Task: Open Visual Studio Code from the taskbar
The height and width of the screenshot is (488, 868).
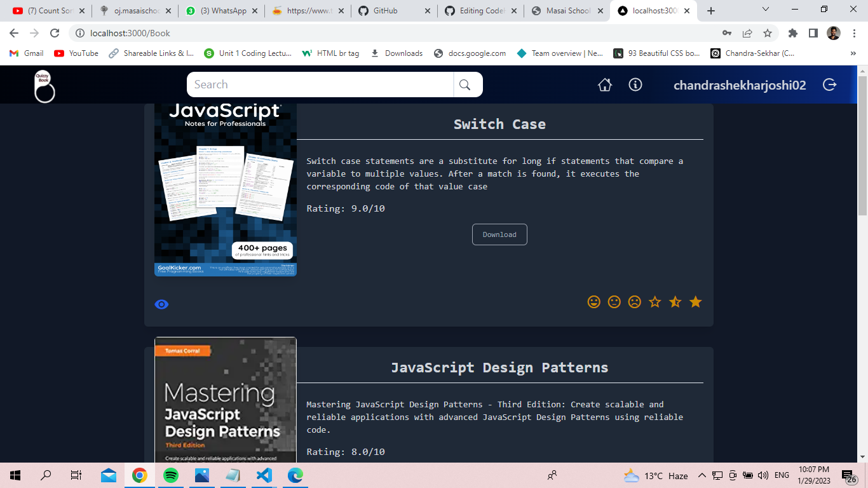Action: (264, 475)
